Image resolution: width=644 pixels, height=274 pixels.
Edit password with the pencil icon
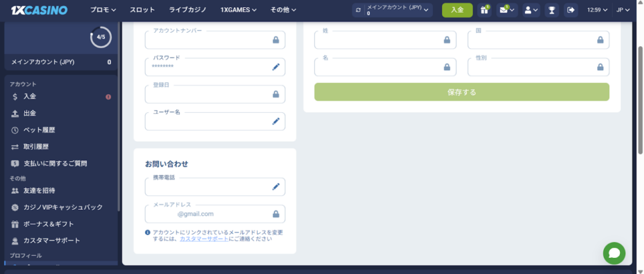[276, 66]
